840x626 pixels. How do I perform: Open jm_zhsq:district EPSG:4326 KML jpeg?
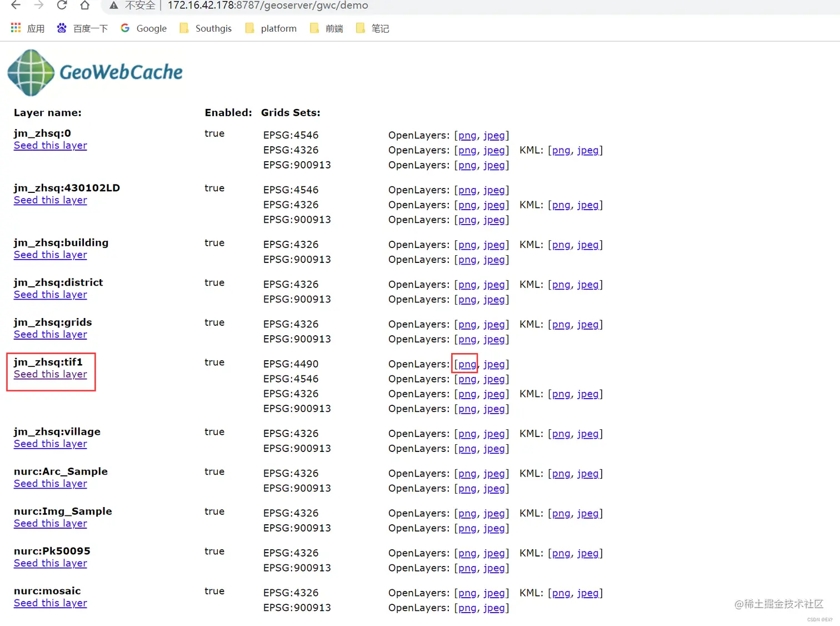pyautogui.click(x=588, y=285)
